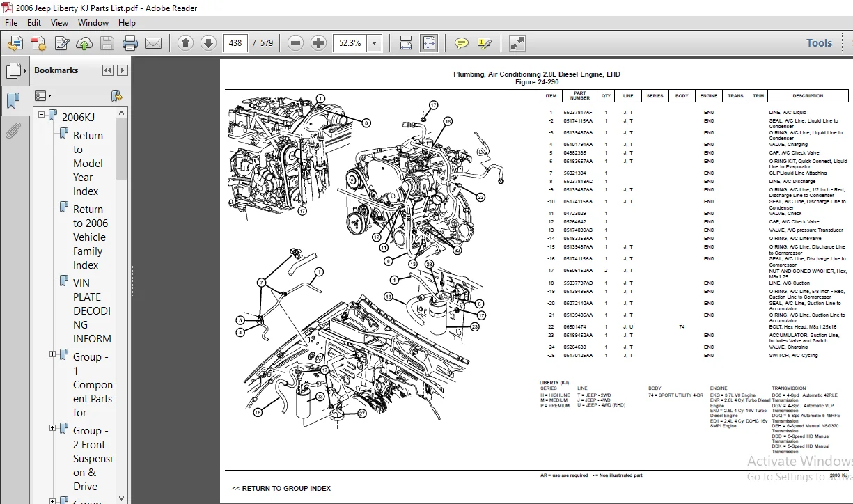This screenshot has width=853, height=504.
Task: Click the page number field showing 438
Action: 235,43
